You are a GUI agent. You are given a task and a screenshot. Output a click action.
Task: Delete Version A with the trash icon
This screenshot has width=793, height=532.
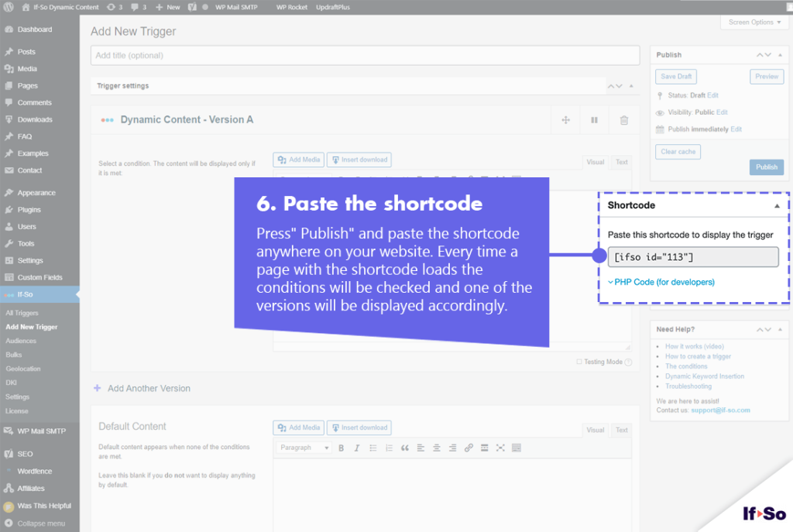point(624,120)
